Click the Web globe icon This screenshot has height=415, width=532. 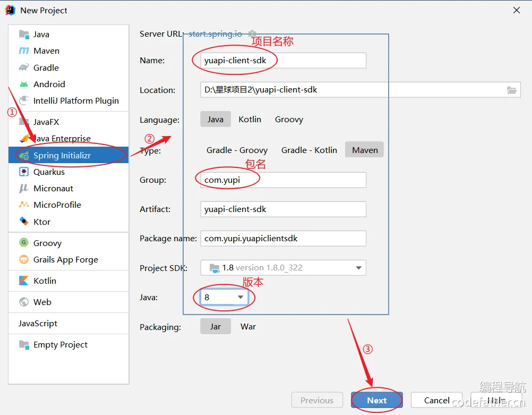coord(24,302)
